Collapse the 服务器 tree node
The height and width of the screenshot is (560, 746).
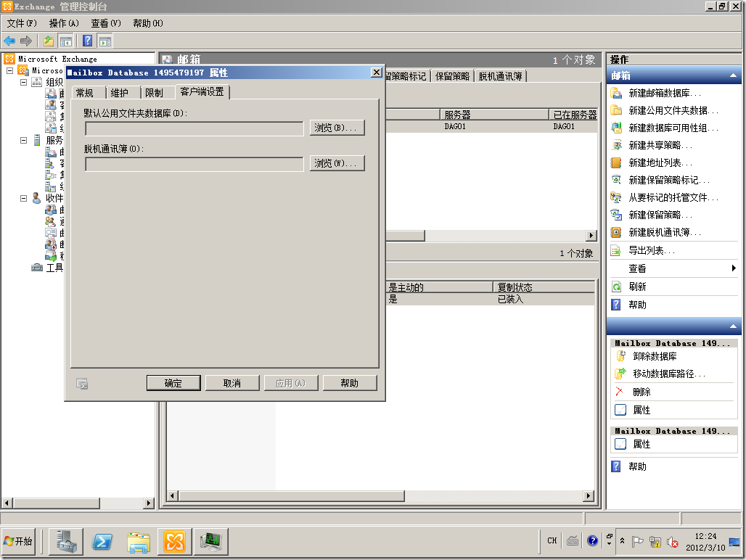point(24,140)
